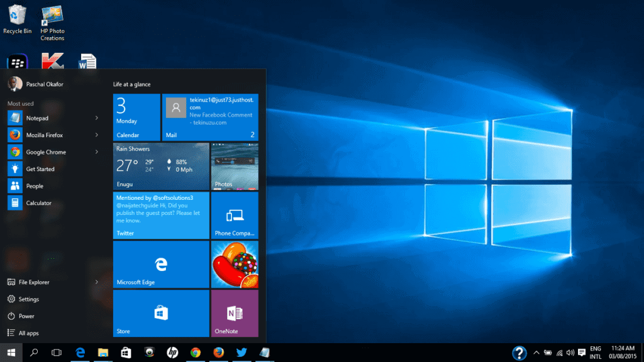This screenshot has width=644, height=362.
Task: Open the Store taskbar icon
Action: (126, 353)
